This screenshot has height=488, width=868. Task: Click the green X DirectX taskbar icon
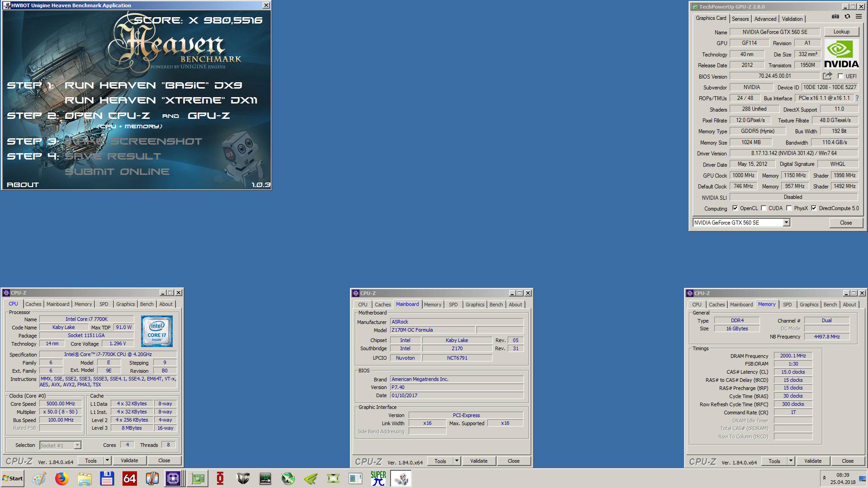(333, 479)
